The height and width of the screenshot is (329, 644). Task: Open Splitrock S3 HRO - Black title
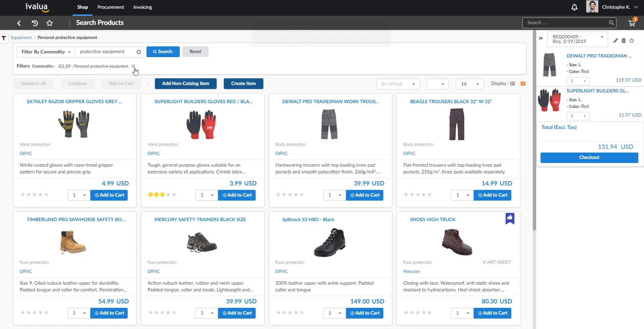tap(308, 219)
